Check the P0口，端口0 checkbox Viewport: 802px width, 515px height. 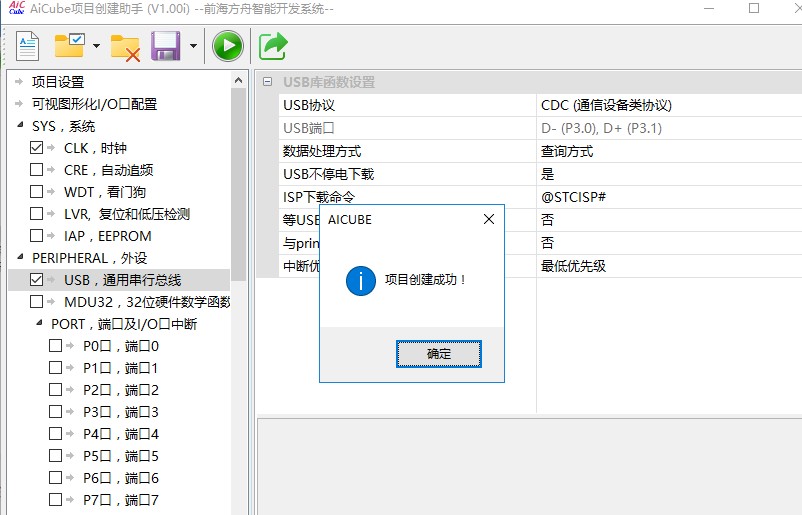55,345
